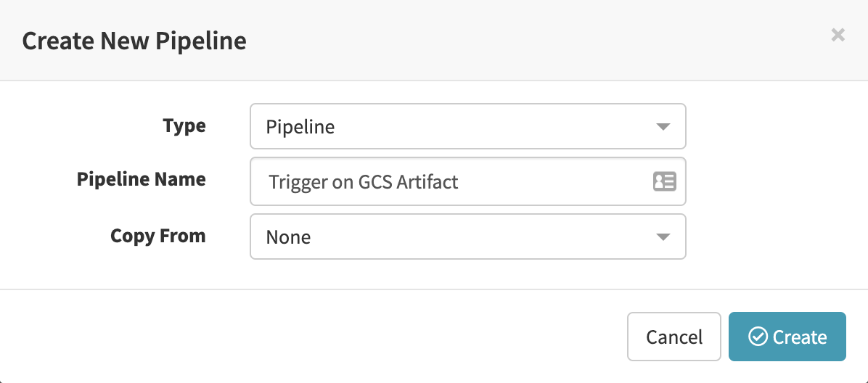868x383 pixels.
Task: Click the 'Create New Pipeline' dialog title
Action: [134, 41]
